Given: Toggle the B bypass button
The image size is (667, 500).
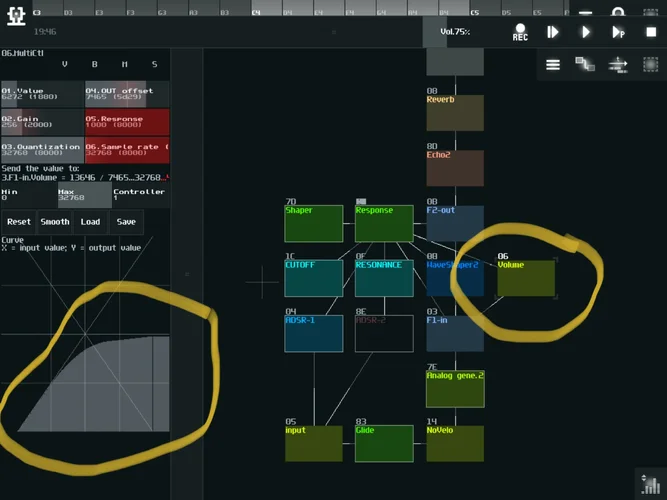Looking at the screenshot, I should pos(94,64).
